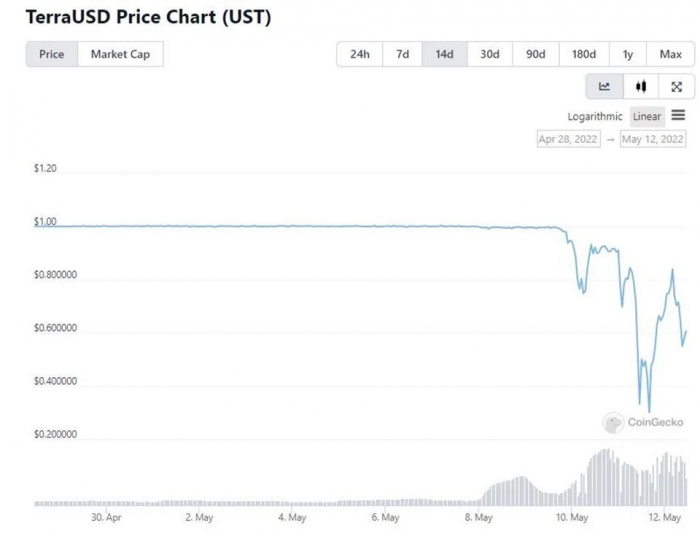
Task: Switch to the Price tab
Action: (52, 54)
